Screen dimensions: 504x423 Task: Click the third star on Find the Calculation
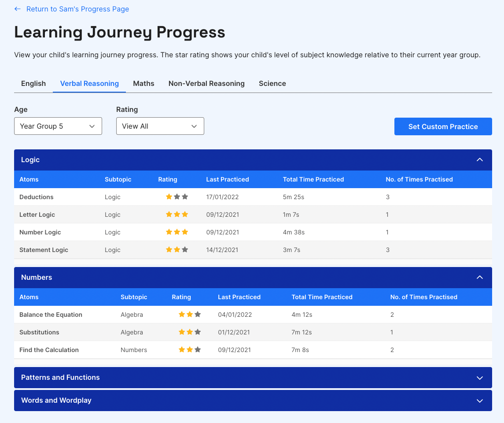pyautogui.click(x=198, y=349)
